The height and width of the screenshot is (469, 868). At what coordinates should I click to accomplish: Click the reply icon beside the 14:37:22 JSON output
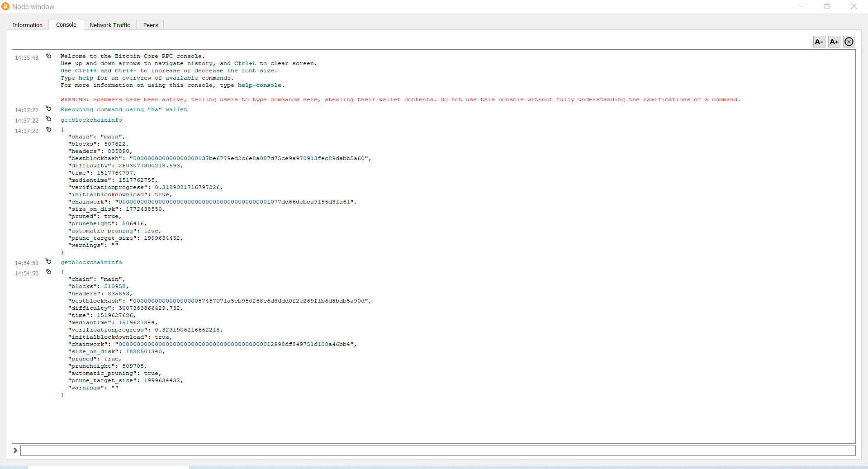coord(49,129)
